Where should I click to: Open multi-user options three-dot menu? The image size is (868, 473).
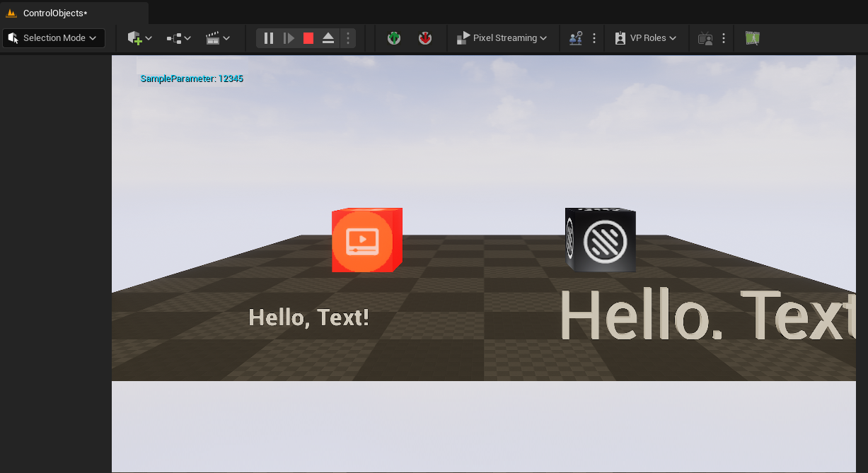(594, 38)
